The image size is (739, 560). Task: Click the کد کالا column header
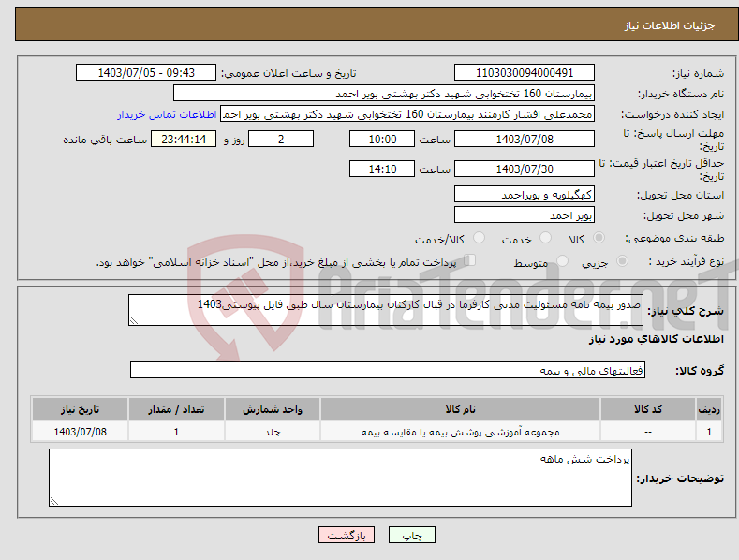coord(648,409)
